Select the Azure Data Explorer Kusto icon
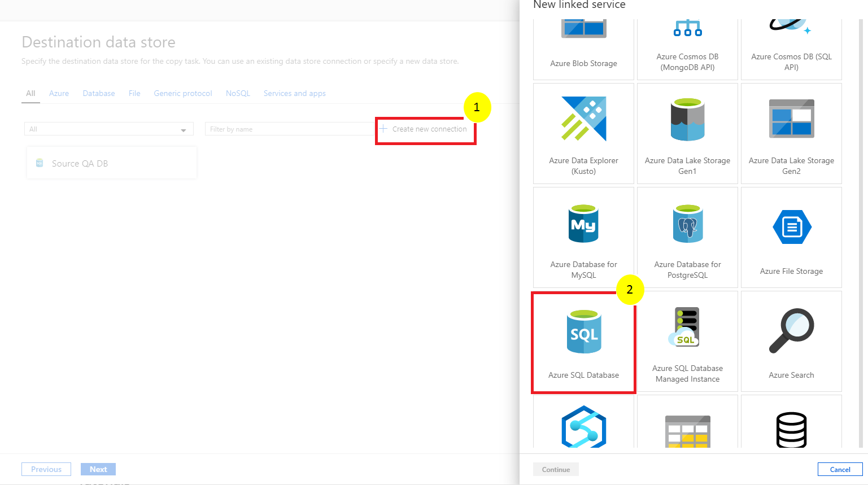 (583, 119)
